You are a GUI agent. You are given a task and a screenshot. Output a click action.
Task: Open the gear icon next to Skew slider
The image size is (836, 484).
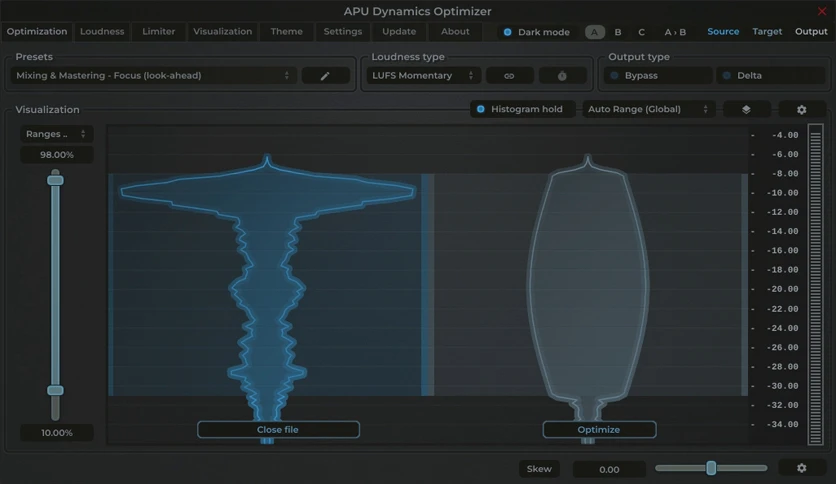tap(801, 468)
